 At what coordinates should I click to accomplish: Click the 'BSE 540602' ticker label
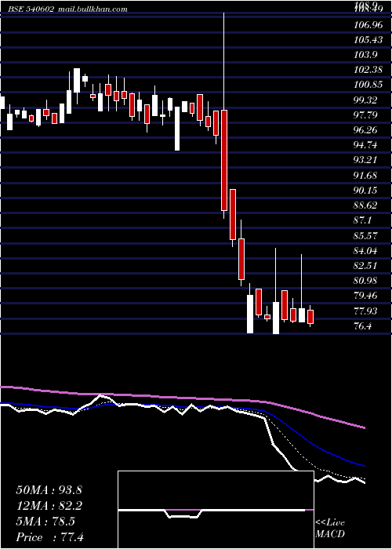click(32, 9)
